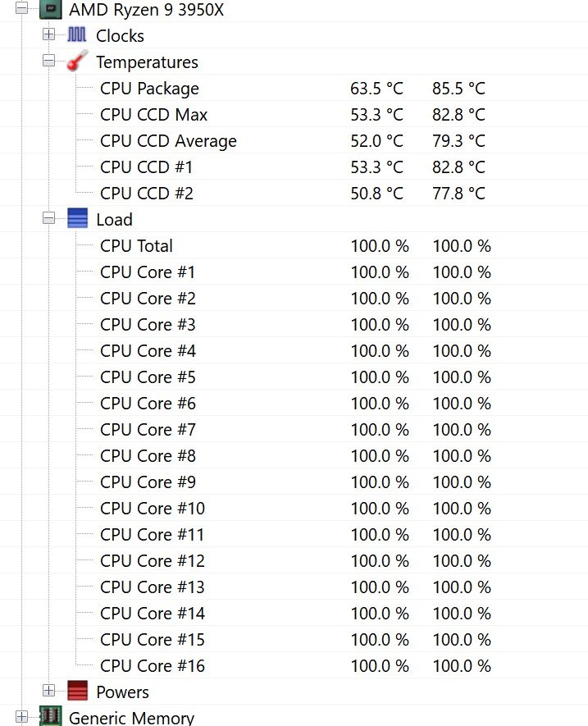Select the CPU Package temperature row
Viewport: 588px width, 726px height.
pos(294,88)
